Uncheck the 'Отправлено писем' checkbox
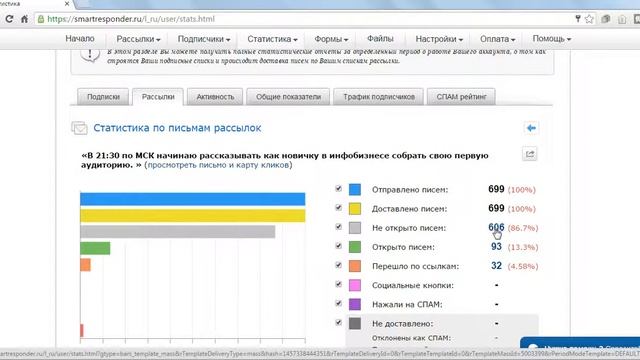Screen dimensions: 640x360 click(338, 189)
